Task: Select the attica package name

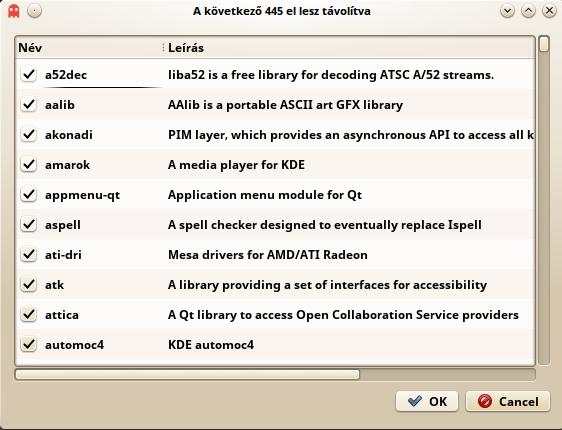Action: (62, 315)
